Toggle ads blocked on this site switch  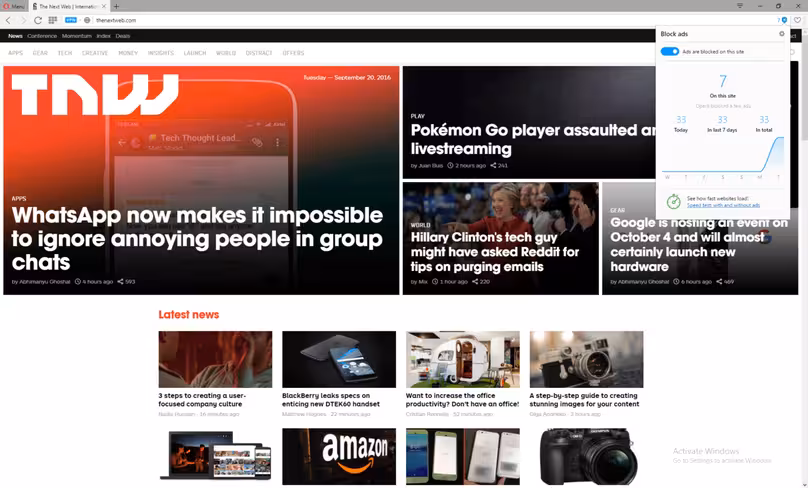point(670,52)
